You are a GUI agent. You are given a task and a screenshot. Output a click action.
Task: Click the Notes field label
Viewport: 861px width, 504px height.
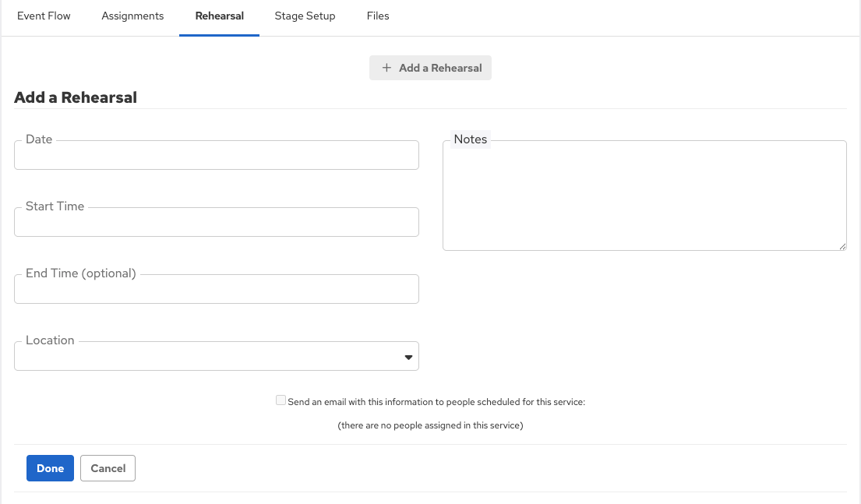click(470, 139)
